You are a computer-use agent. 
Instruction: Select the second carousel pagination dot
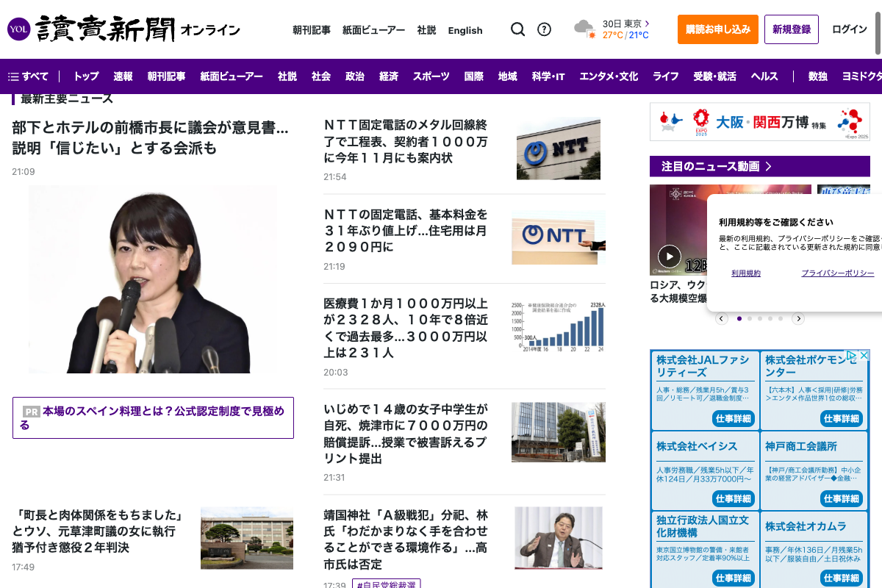[750, 318]
